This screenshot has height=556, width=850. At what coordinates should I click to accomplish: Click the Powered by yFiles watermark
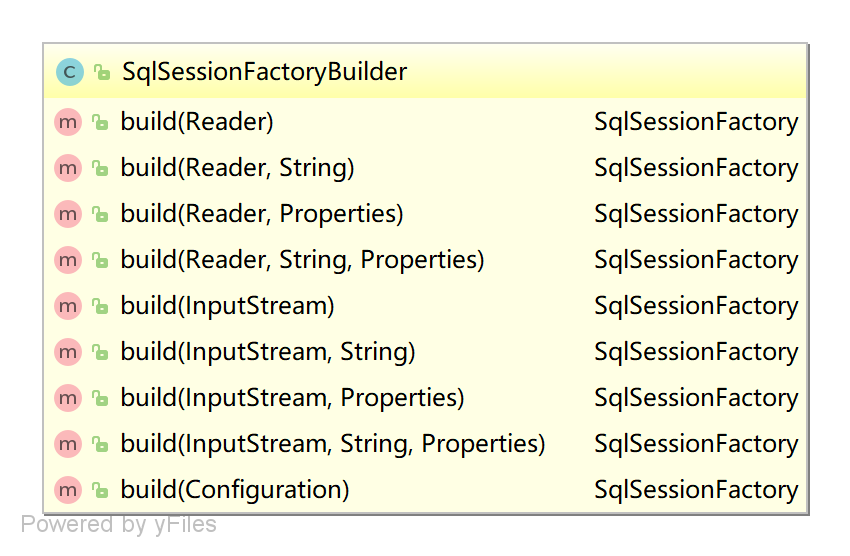118,525
